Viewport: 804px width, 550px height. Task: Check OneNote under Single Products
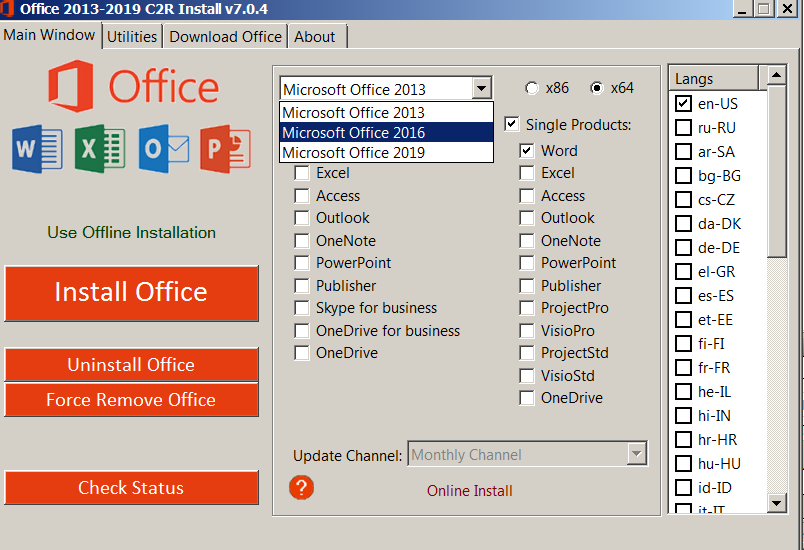coord(527,241)
